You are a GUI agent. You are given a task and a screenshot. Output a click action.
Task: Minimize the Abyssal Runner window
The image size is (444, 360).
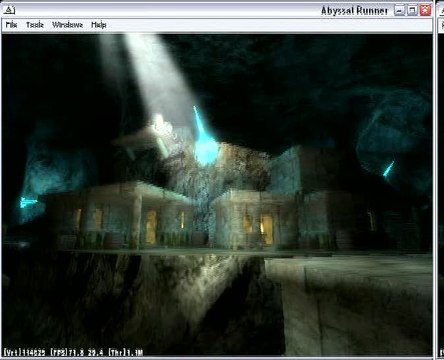tap(400, 10)
